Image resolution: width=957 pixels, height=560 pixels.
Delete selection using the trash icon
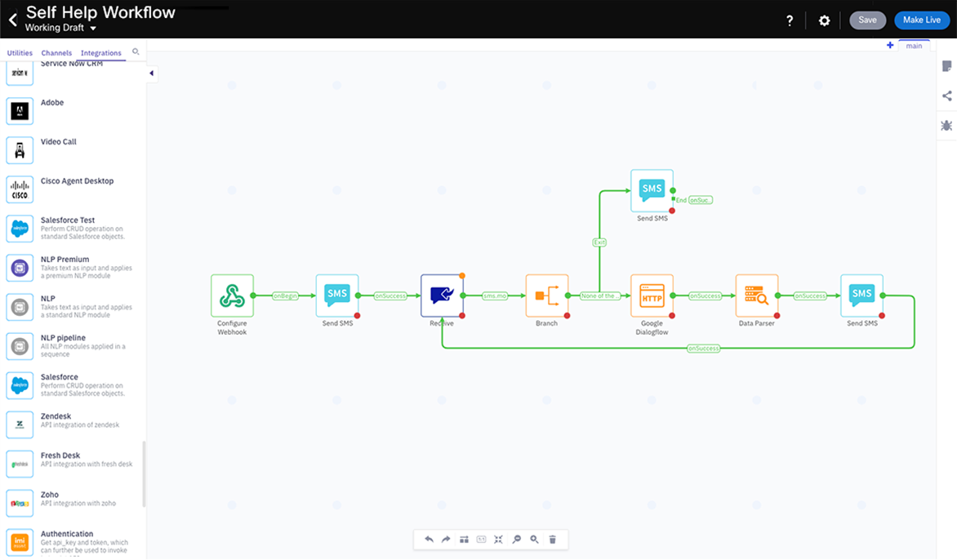tap(553, 540)
